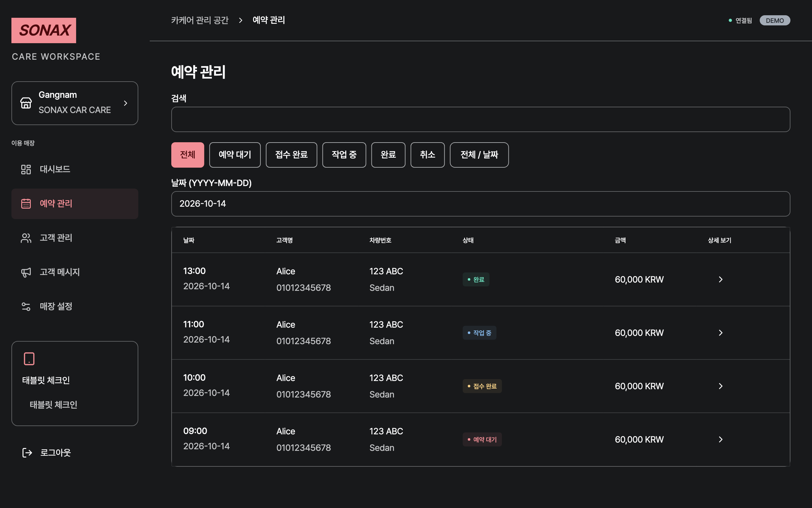Click the 차량번호 column header

pyautogui.click(x=380, y=240)
